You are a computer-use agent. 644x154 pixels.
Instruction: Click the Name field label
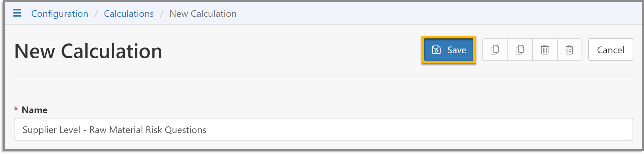tap(35, 110)
